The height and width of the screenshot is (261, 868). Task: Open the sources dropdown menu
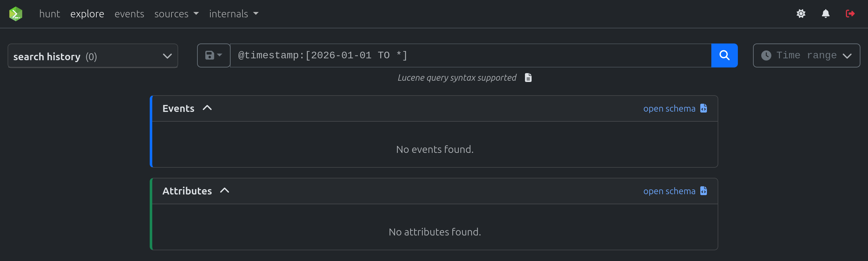176,14
